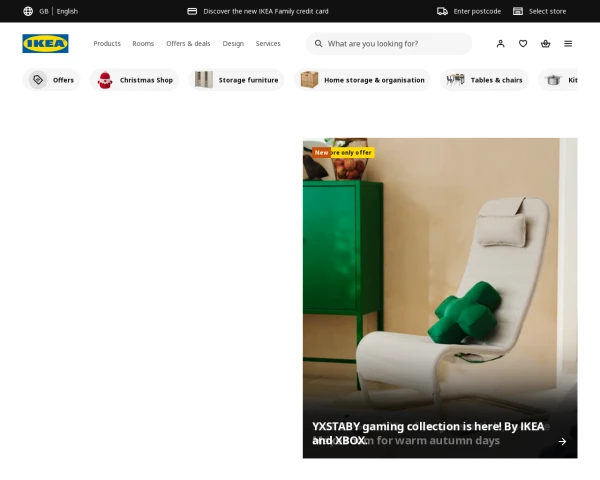Open the Christmas Shop category
Image resolution: width=600 pixels, height=480 pixels.
(134, 80)
